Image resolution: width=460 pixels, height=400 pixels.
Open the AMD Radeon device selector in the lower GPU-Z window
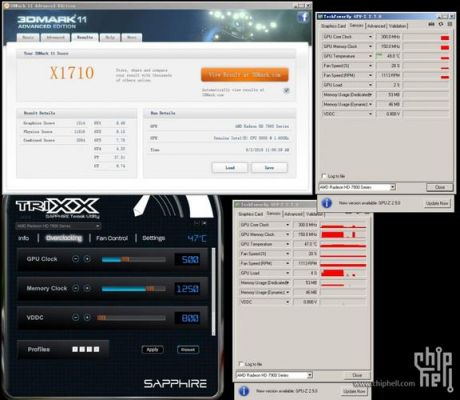(x=274, y=375)
